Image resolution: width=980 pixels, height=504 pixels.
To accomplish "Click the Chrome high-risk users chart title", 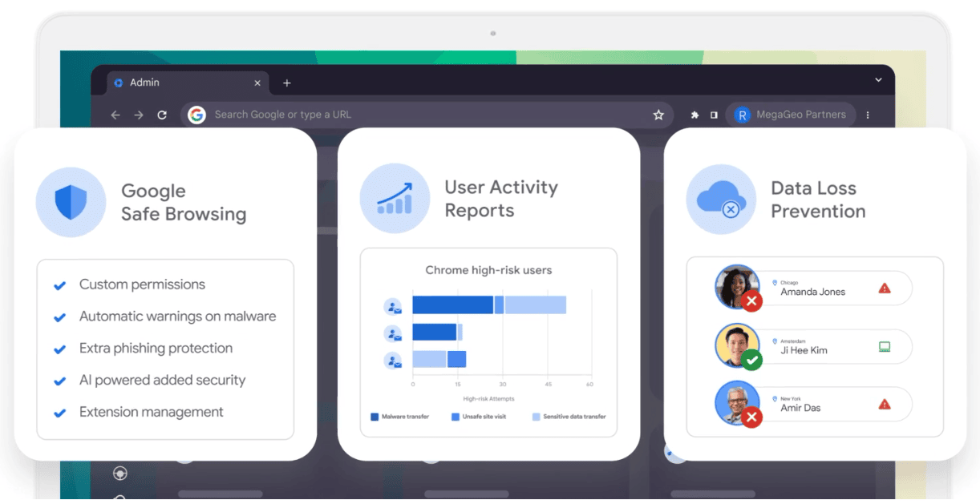I will pyautogui.click(x=488, y=270).
